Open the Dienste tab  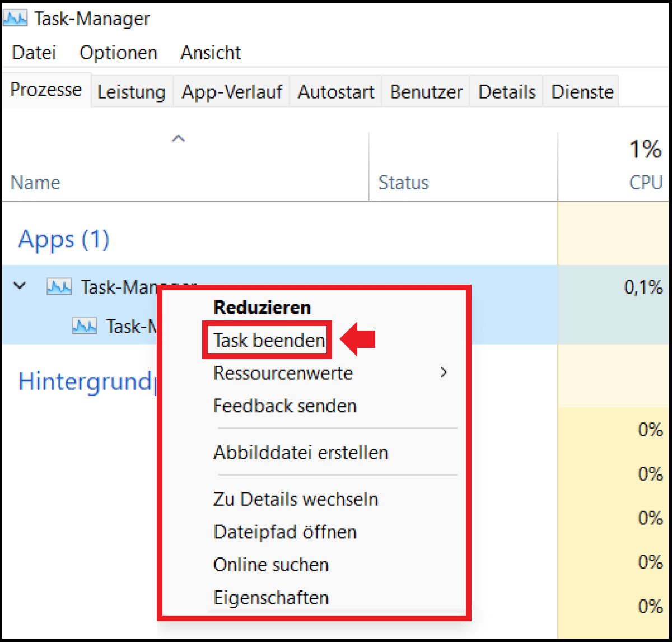tap(581, 91)
